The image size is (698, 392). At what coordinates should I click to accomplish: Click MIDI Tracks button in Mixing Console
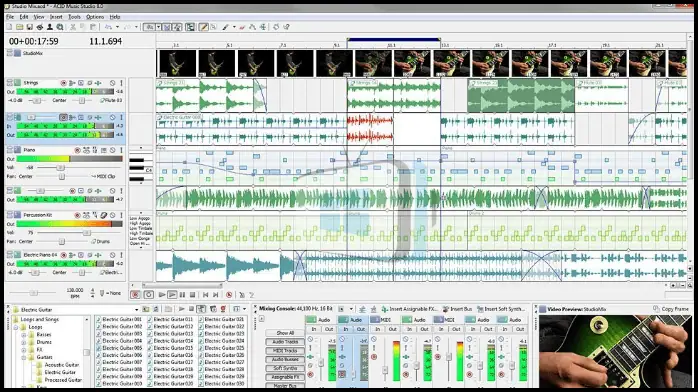coord(285,351)
